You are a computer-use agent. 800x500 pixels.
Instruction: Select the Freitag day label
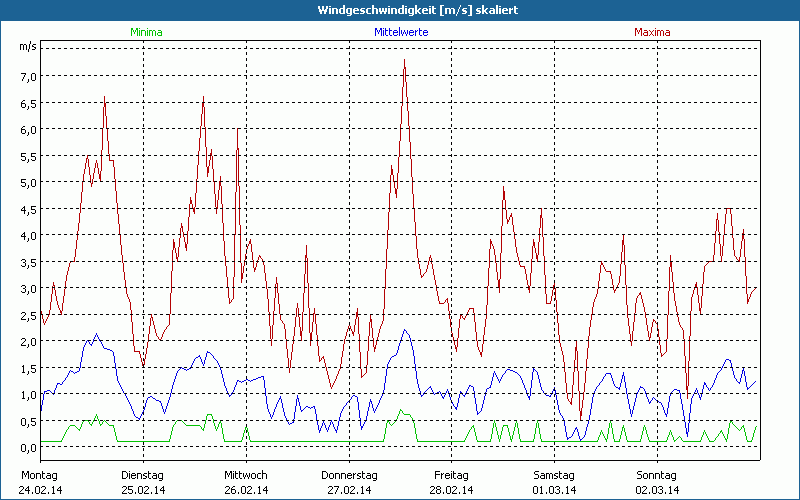[451, 475]
